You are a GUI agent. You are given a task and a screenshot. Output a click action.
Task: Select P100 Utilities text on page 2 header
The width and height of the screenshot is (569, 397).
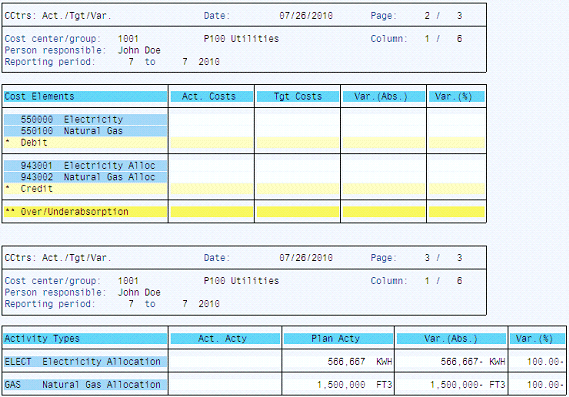point(241,39)
